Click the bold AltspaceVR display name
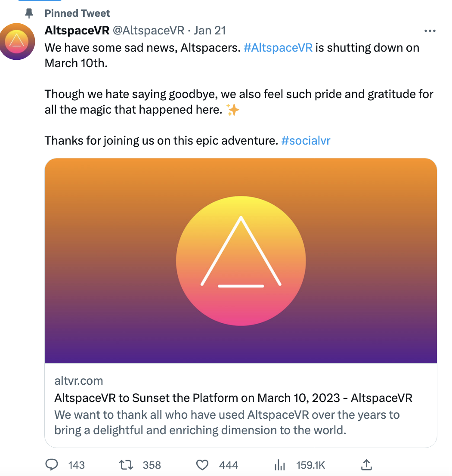This screenshot has width=452, height=476. [x=77, y=31]
